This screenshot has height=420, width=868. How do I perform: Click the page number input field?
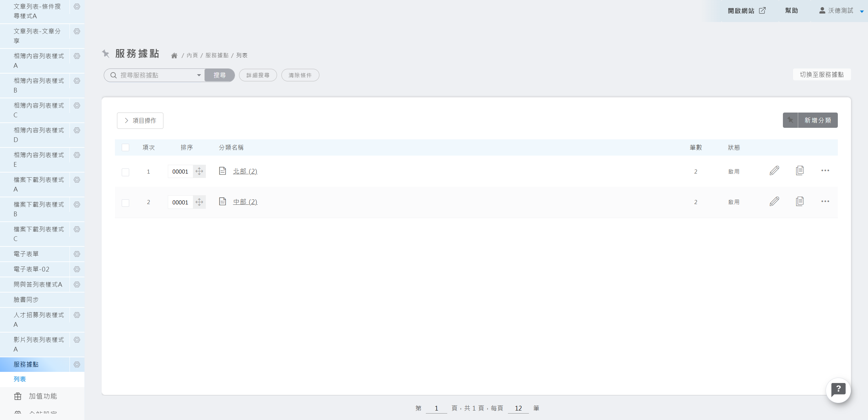(x=436, y=408)
